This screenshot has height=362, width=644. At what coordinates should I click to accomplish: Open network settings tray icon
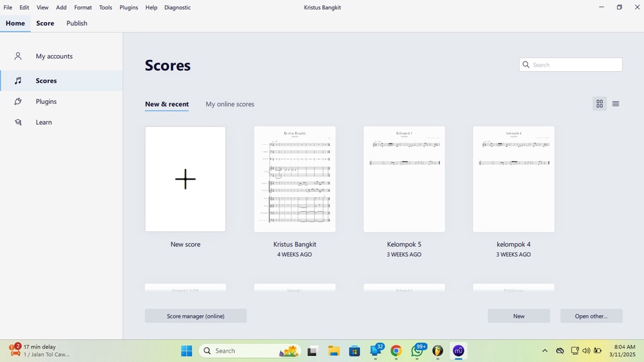[x=575, y=351]
